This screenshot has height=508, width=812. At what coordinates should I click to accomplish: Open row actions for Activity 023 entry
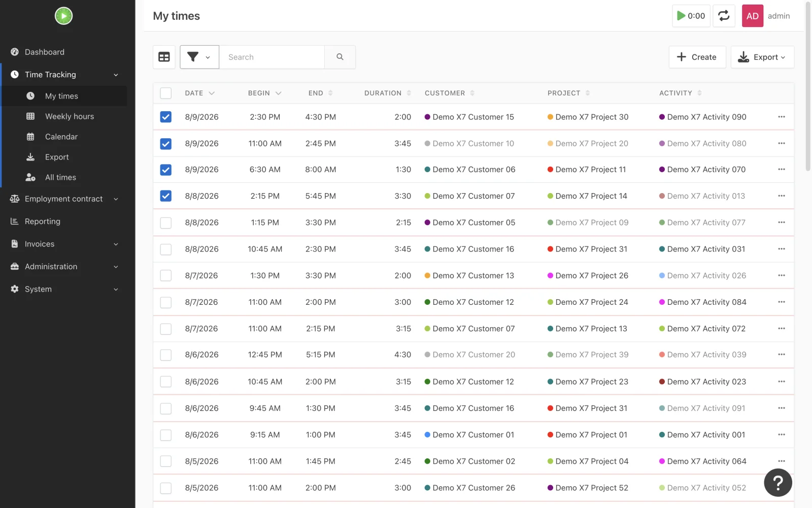coord(782,382)
